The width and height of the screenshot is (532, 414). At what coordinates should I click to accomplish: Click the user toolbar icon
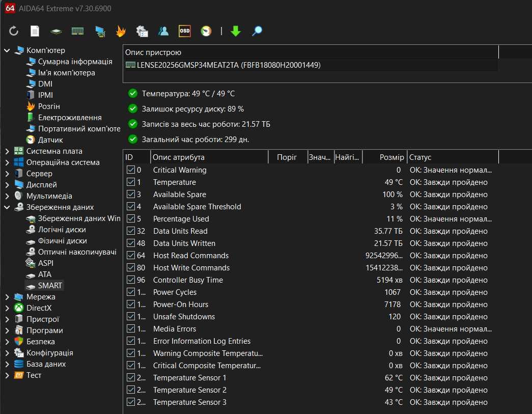pos(163,31)
